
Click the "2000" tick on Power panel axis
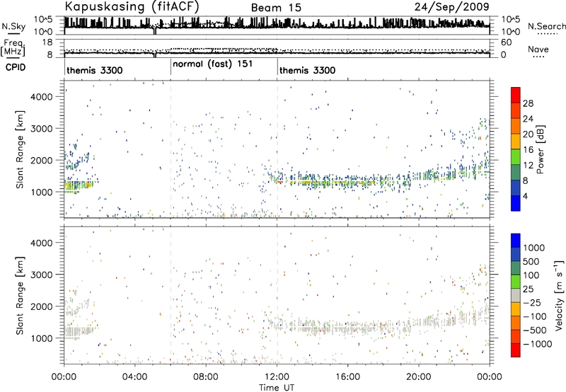(42, 160)
